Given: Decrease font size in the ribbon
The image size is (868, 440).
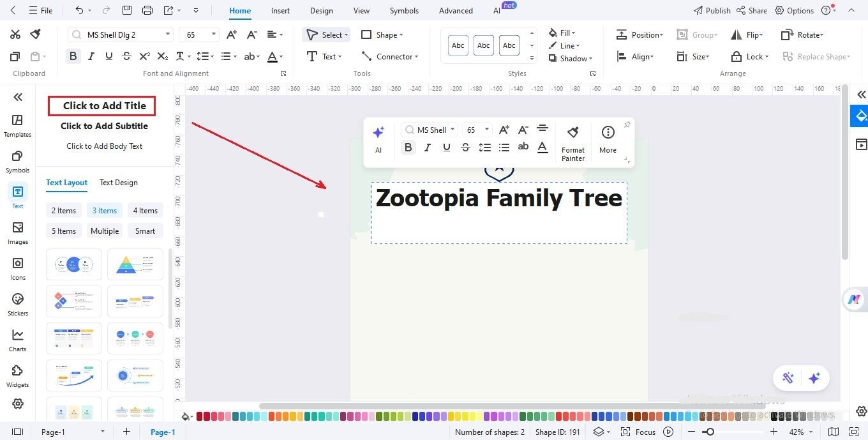Looking at the screenshot, I should click(252, 34).
